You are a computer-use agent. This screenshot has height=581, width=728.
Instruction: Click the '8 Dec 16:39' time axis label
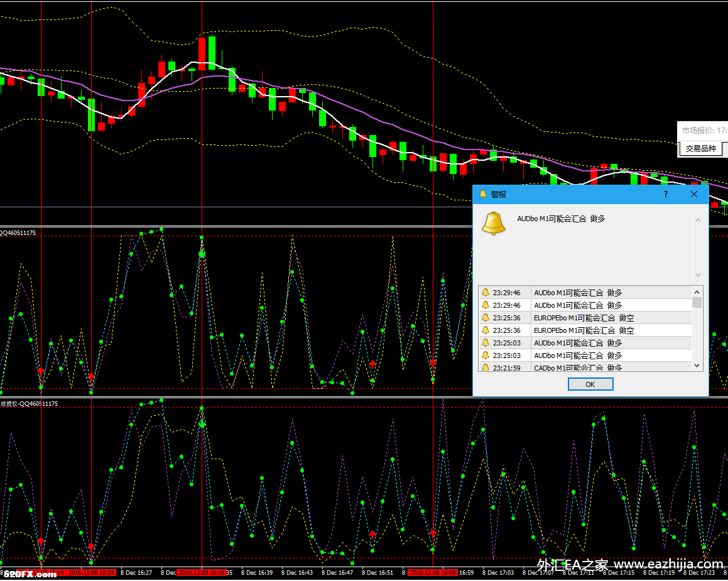tap(257, 573)
